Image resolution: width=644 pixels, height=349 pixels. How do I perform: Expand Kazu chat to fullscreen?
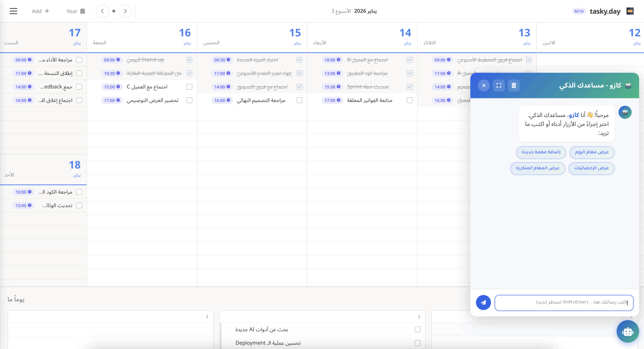(499, 85)
